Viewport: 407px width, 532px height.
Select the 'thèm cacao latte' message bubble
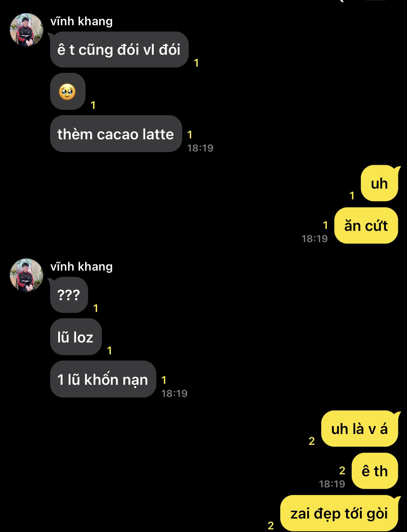click(x=116, y=134)
